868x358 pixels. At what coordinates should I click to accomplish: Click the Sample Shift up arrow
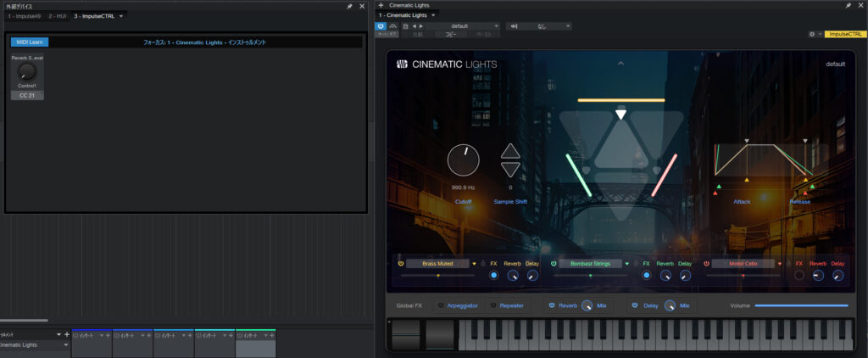coord(510,152)
